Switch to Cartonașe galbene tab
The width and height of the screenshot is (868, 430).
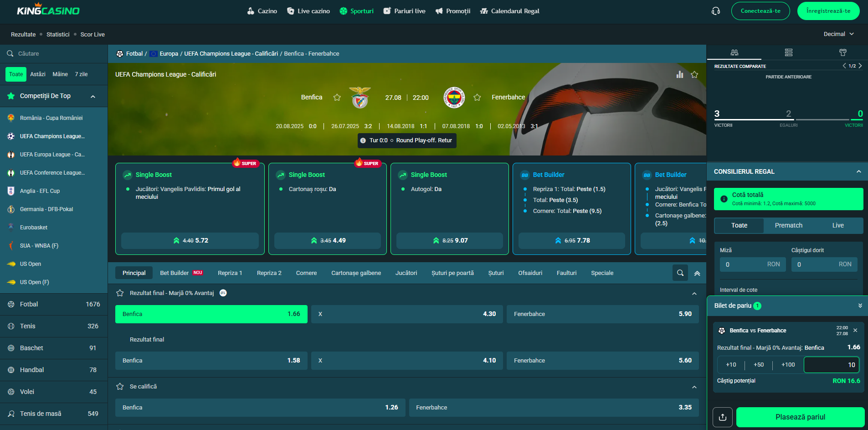click(356, 273)
